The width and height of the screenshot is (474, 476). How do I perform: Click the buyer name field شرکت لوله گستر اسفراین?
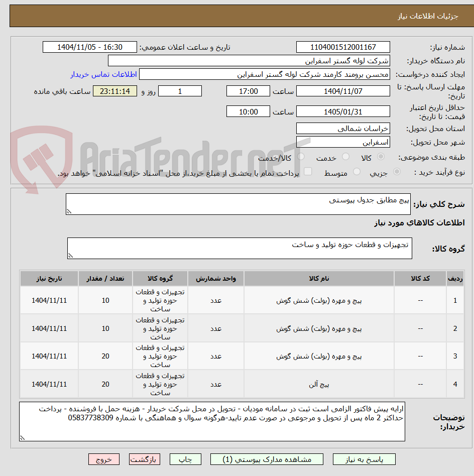(x=249, y=61)
